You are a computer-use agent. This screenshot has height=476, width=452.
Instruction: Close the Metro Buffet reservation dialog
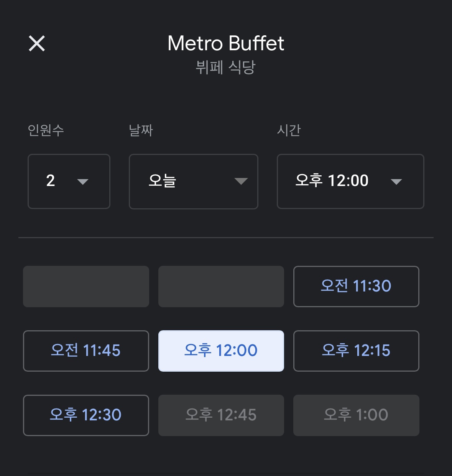[x=37, y=43]
